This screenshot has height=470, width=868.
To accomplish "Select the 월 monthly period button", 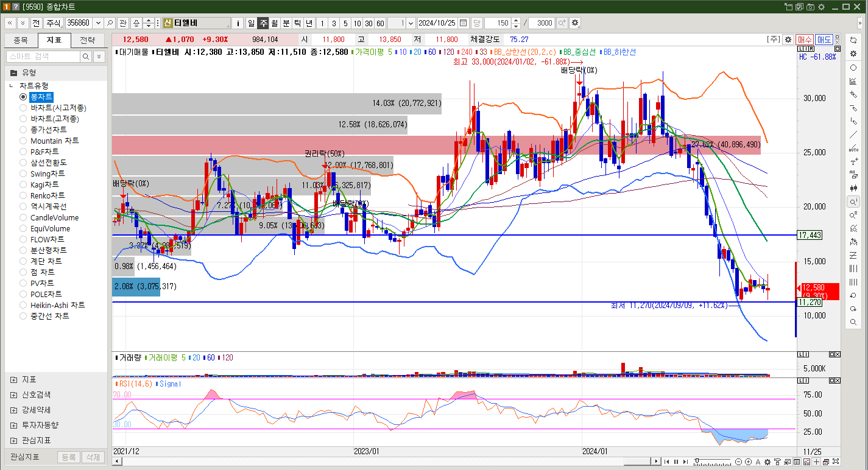I will click(x=274, y=23).
